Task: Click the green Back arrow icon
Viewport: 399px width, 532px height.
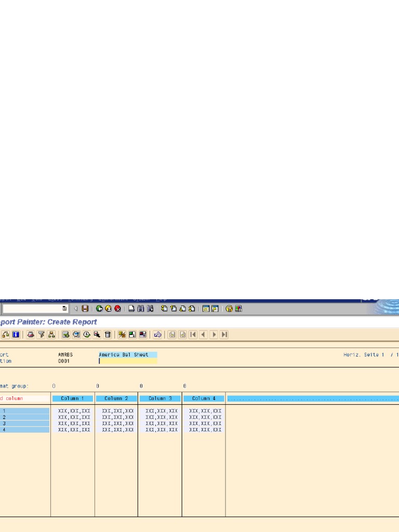Action: (x=99, y=309)
